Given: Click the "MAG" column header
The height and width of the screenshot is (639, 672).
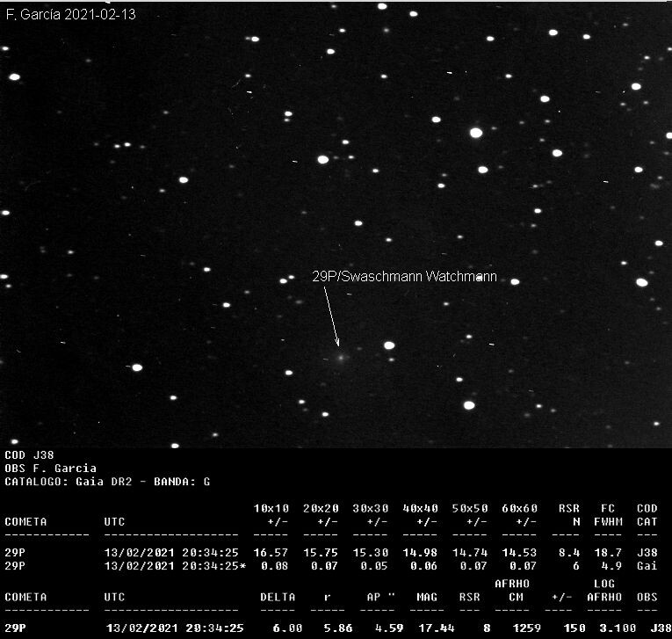Looking at the screenshot, I should [427, 598].
